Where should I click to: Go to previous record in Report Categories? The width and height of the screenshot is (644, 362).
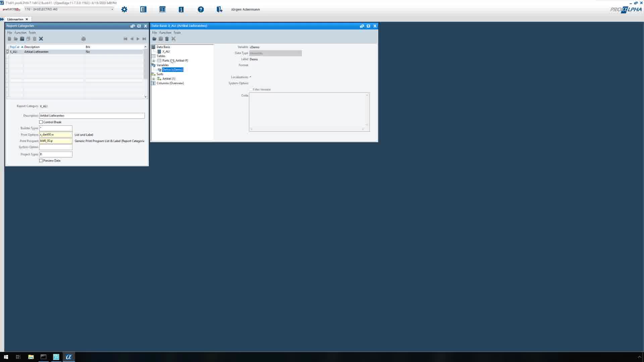click(x=132, y=39)
